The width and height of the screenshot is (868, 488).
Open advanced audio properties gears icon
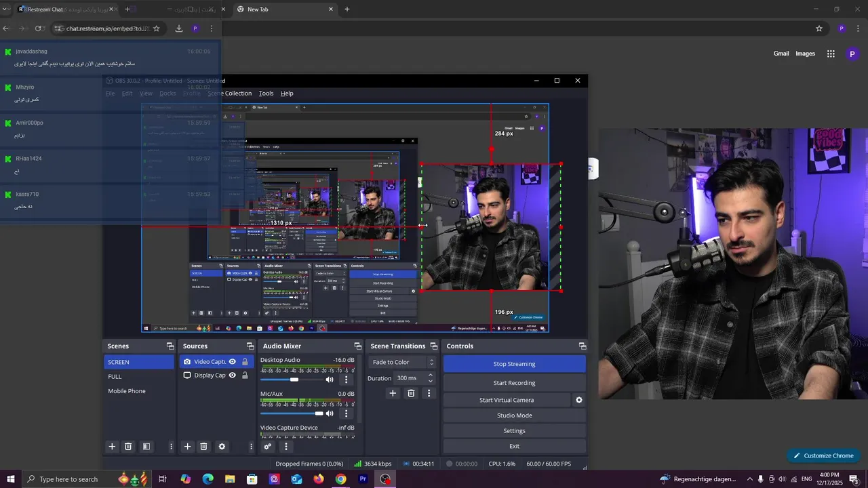click(268, 447)
